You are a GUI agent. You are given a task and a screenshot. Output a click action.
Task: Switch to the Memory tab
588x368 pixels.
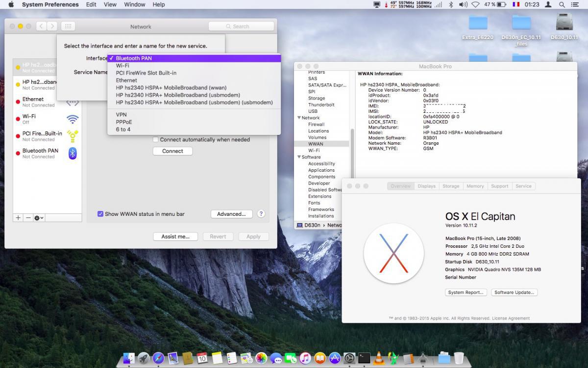475,186
